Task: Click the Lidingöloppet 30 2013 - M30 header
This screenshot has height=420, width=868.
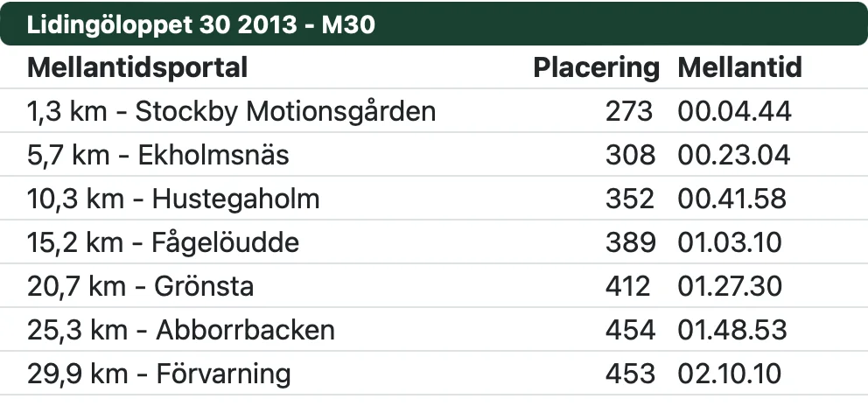Action: click(x=434, y=24)
